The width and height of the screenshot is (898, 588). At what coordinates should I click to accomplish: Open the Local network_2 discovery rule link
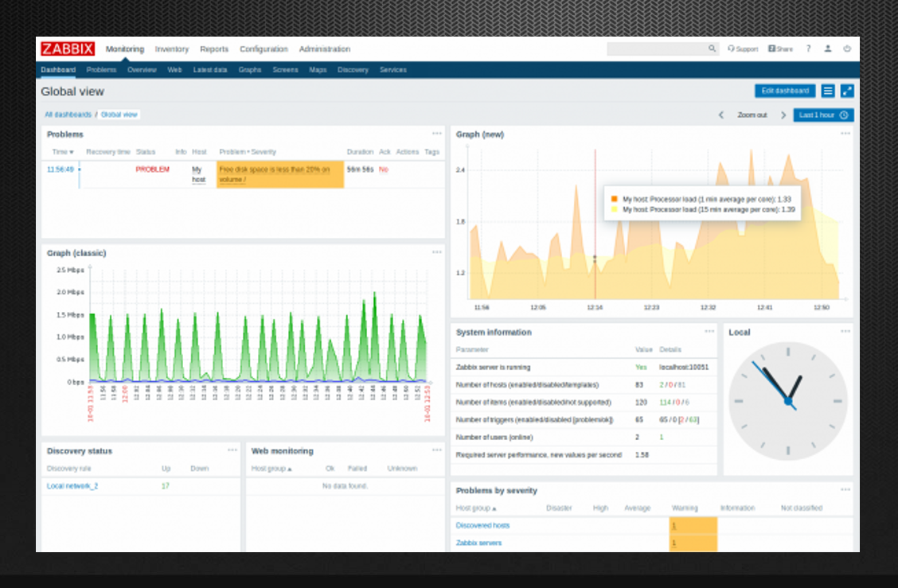coord(72,486)
